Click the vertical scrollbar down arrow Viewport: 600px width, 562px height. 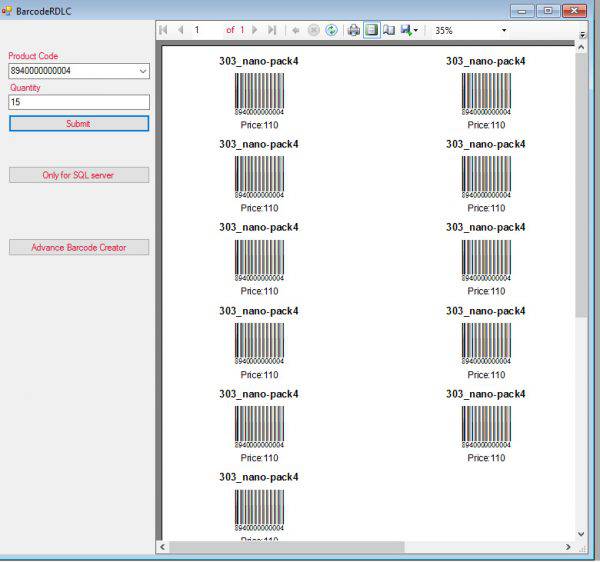tap(581, 533)
